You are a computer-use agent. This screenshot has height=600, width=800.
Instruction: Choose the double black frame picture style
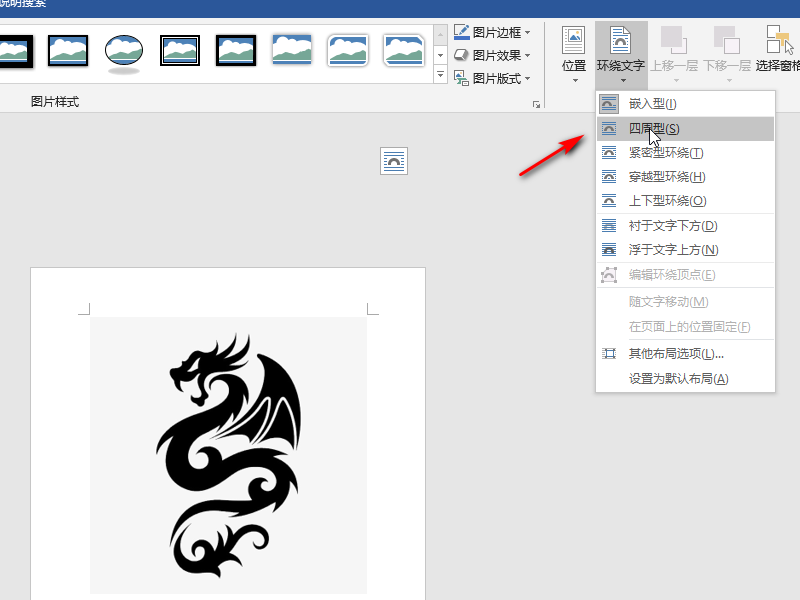coord(180,51)
